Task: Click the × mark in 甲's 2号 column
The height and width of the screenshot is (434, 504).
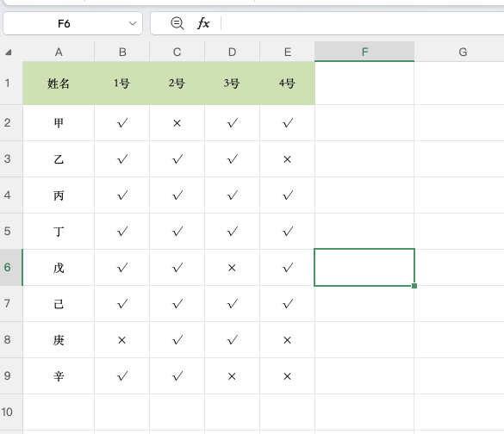Action: [177, 123]
